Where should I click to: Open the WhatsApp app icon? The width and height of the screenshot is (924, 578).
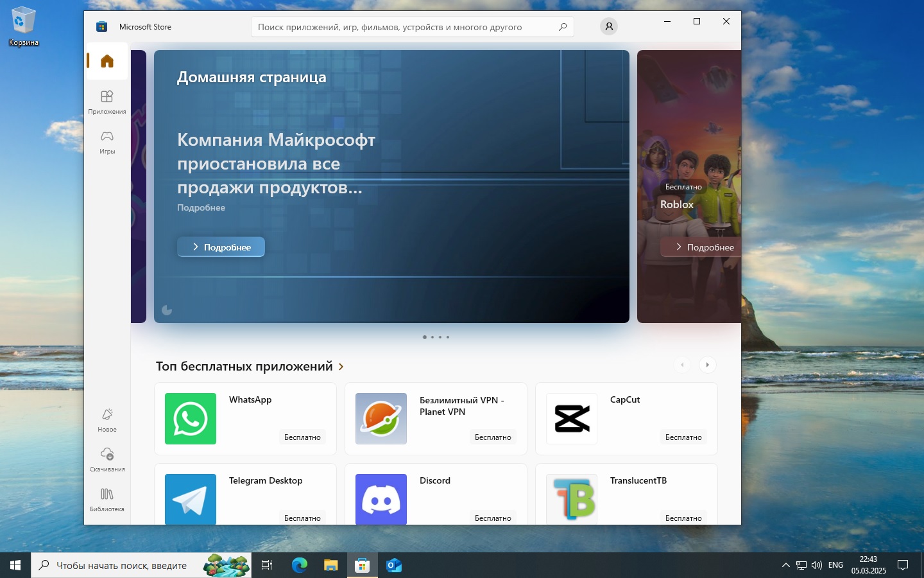click(x=191, y=419)
